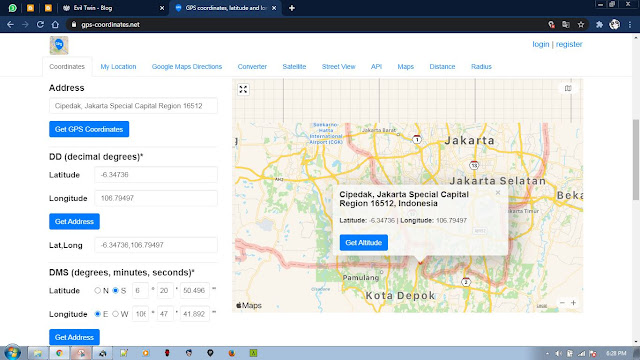Focus the DD Longitude input field
This screenshot has height=360, width=640.
(156, 198)
